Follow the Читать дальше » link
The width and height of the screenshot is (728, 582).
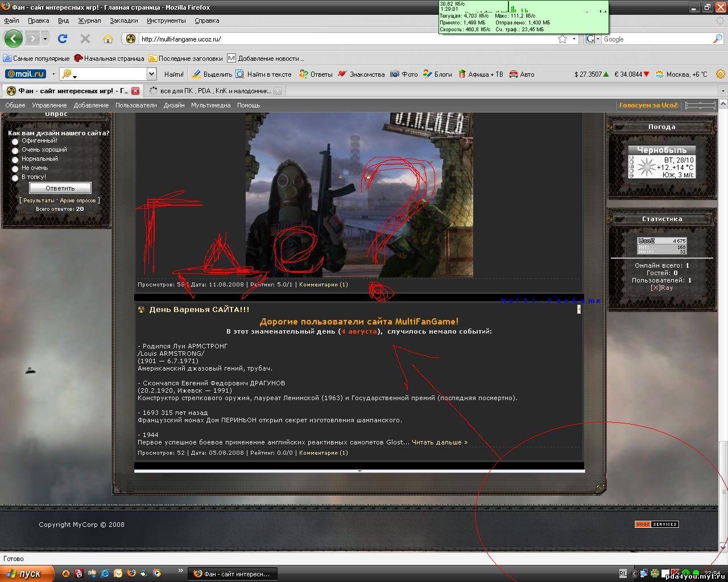[x=440, y=442]
